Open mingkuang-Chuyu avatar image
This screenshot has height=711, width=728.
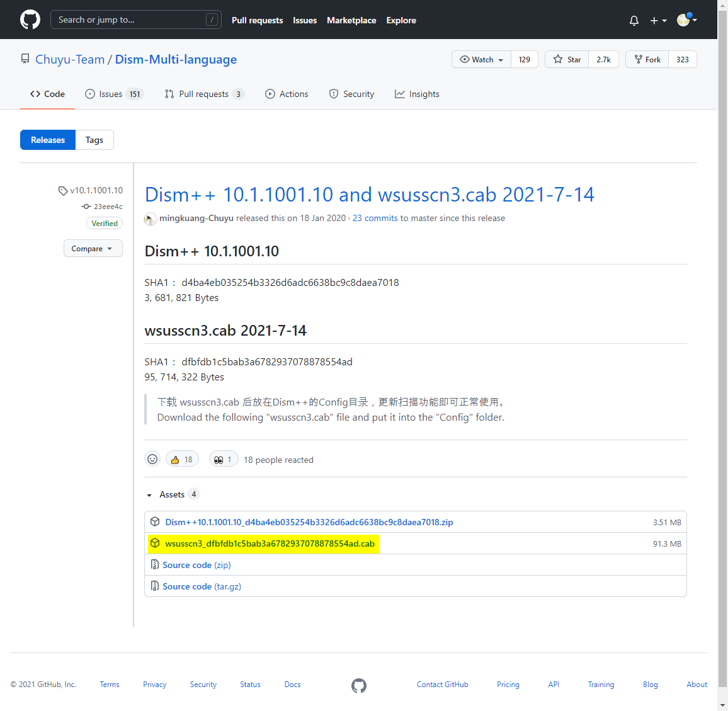tap(151, 219)
